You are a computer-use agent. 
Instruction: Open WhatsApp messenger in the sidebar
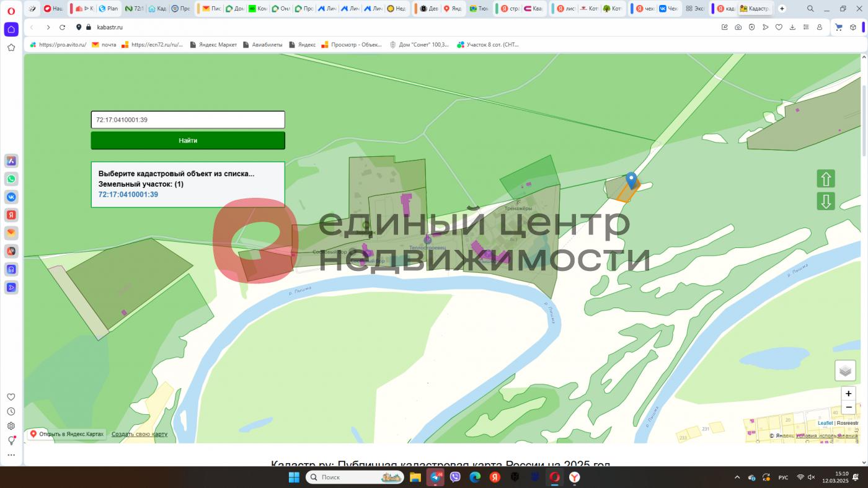[x=11, y=179]
